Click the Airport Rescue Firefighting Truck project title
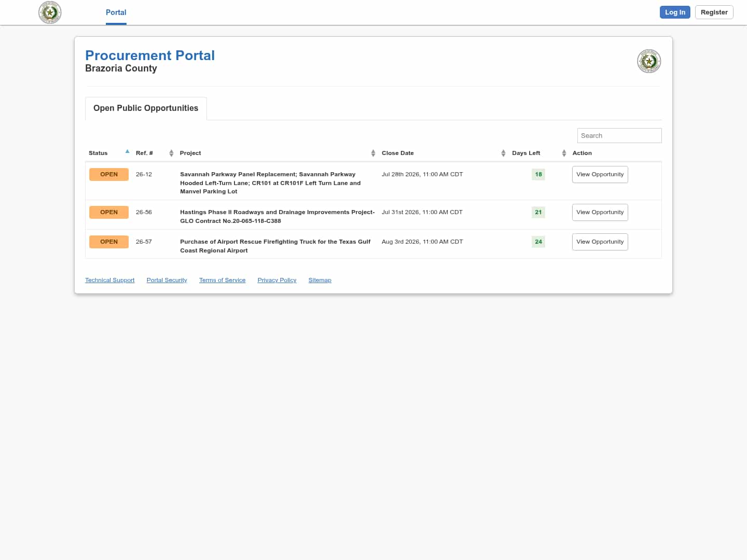 (275, 246)
